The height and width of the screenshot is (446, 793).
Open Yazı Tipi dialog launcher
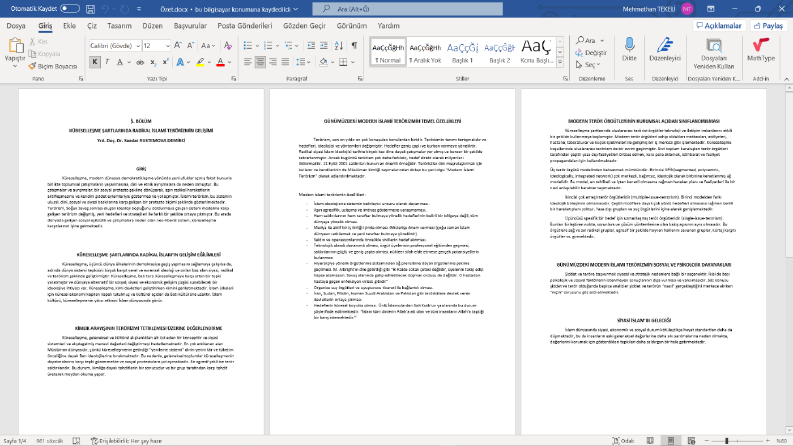[x=234, y=79]
